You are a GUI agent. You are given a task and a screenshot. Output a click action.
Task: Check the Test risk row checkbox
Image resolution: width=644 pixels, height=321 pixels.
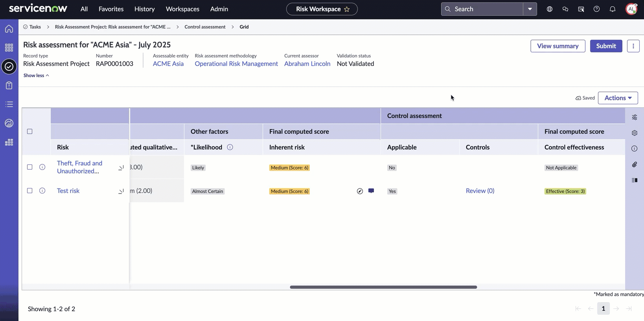pyautogui.click(x=29, y=190)
